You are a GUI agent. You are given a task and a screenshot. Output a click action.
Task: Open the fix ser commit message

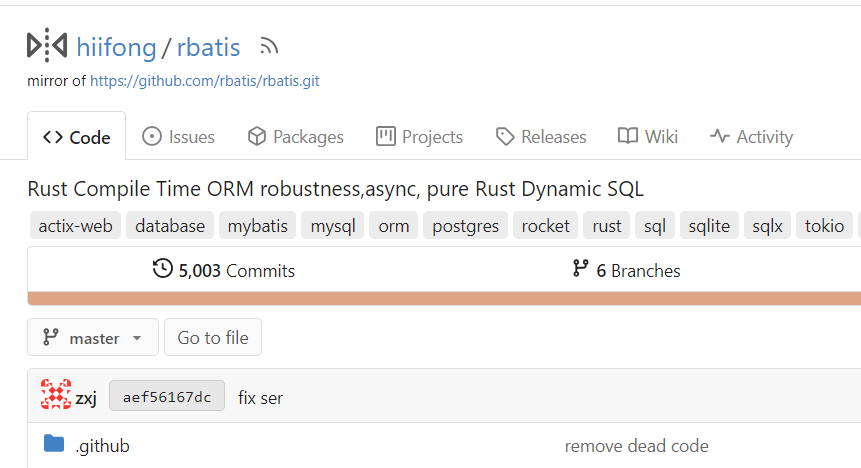(x=260, y=398)
